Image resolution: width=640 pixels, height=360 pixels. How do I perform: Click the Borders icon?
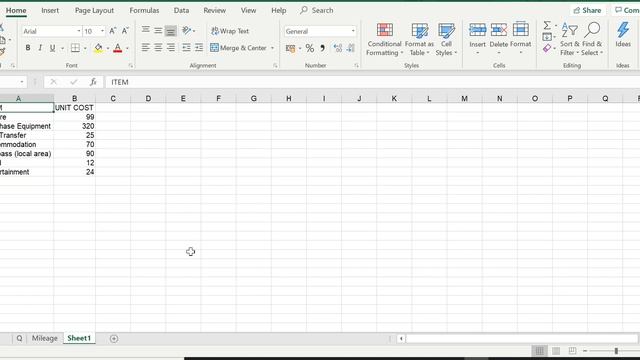pyautogui.click(x=75, y=48)
